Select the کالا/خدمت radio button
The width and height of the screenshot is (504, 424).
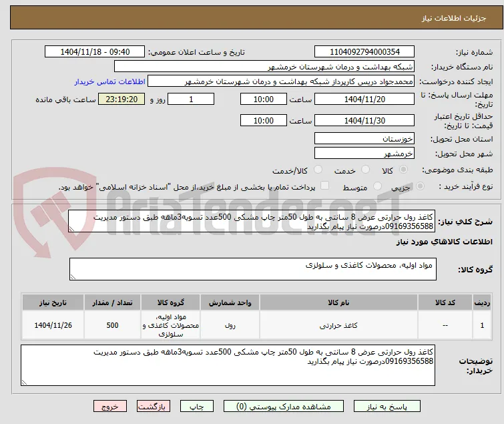click(318, 170)
